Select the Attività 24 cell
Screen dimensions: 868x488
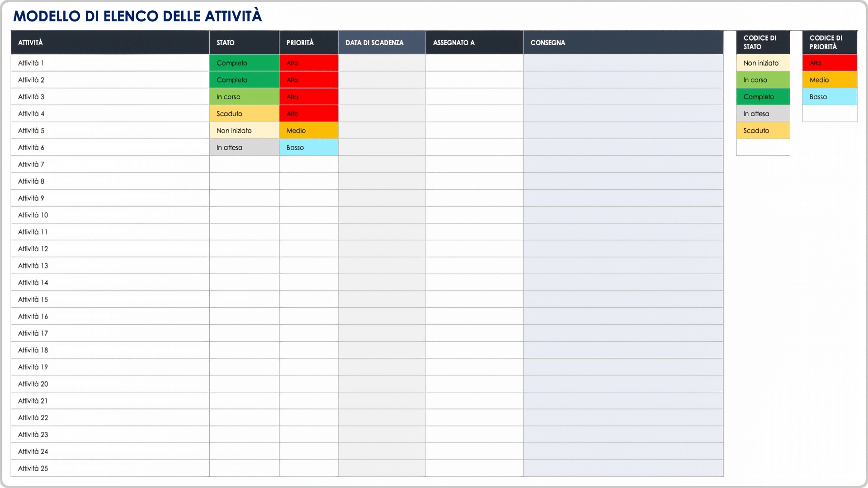(110, 451)
